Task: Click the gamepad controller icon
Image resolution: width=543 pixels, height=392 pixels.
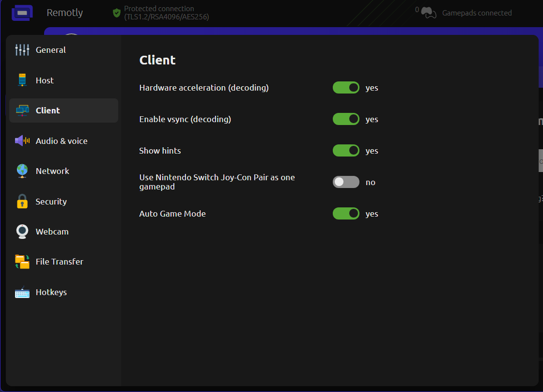Action: [x=429, y=13]
